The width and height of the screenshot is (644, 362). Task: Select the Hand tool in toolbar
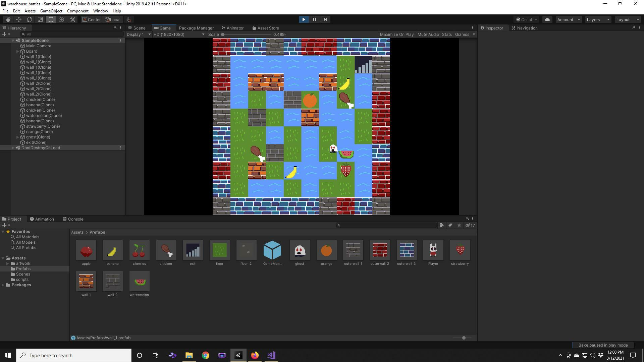(x=8, y=19)
